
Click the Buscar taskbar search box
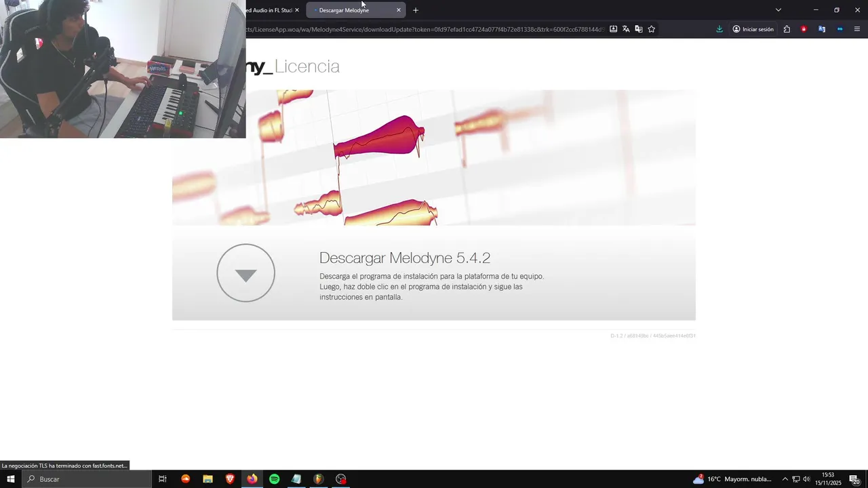click(87, 479)
